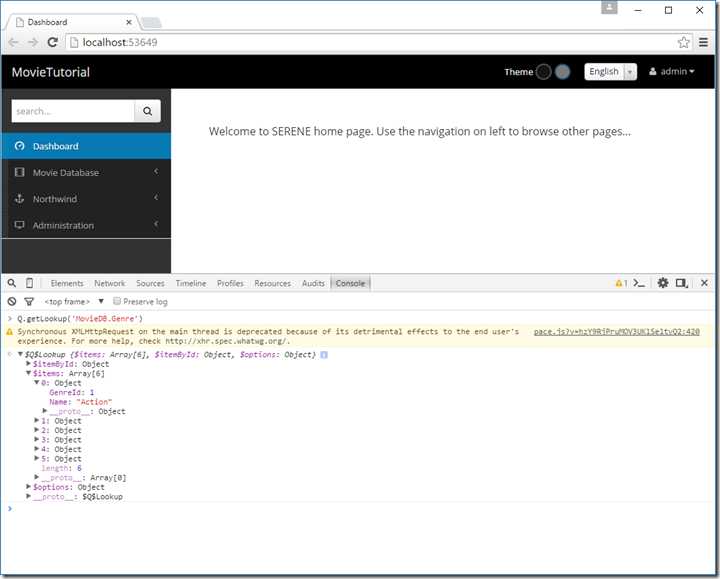Switch to the Audits tab

pos(313,283)
